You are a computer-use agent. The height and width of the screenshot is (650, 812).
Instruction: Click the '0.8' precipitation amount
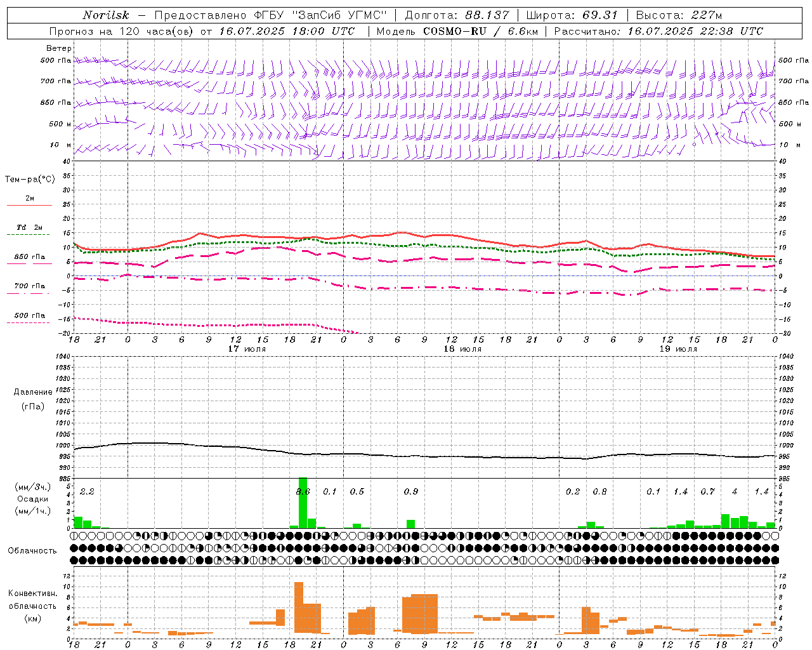point(599,491)
